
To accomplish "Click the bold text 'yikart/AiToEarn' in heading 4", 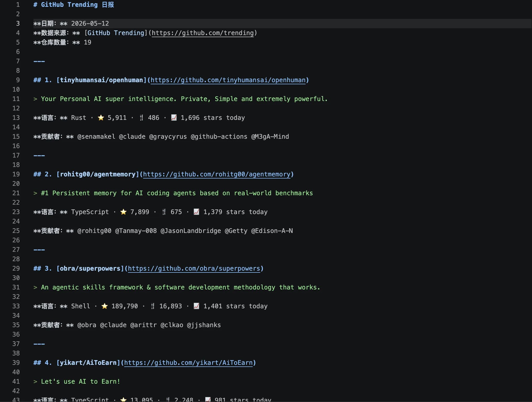I will [x=88, y=363].
